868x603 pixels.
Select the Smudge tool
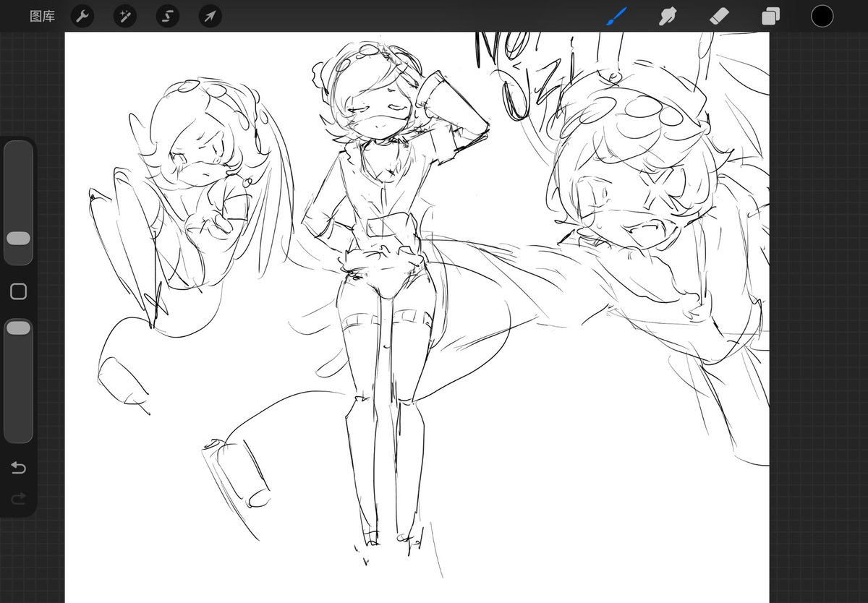(x=668, y=16)
